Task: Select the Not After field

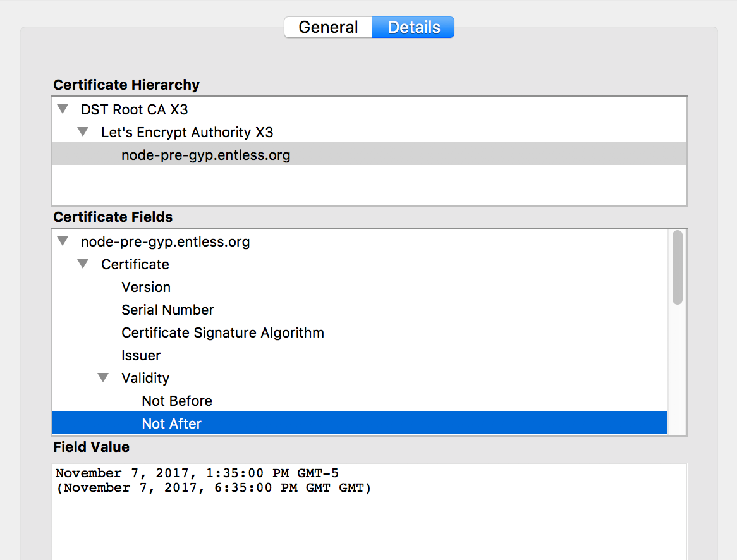Action: (x=360, y=423)
